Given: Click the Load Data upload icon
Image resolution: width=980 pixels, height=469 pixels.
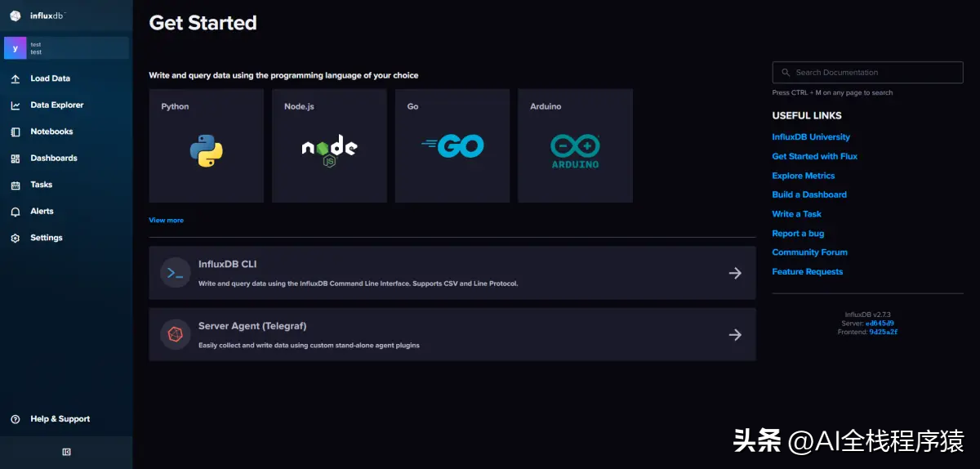Looking at the screenshot, I should 16,79.
